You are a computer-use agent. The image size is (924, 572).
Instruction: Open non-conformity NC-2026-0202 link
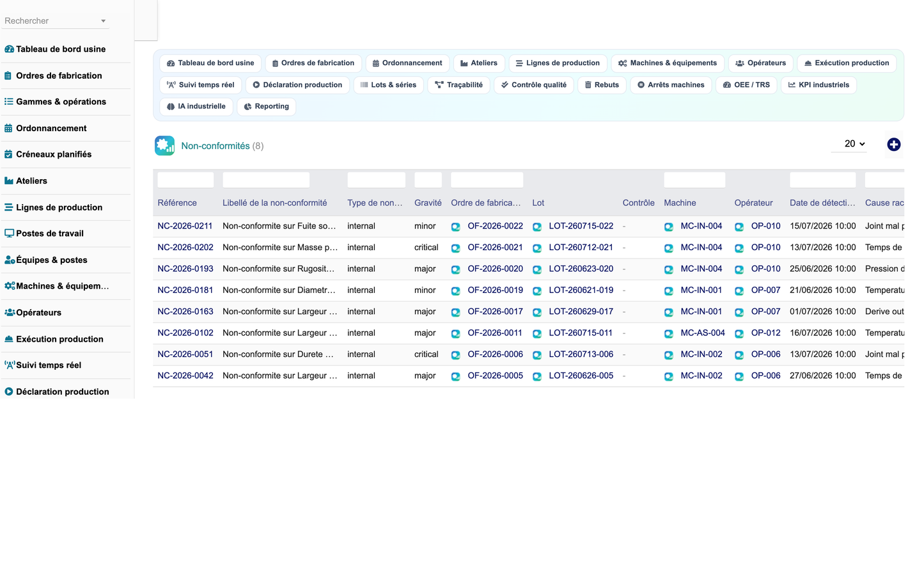click(x=185, y=248)
